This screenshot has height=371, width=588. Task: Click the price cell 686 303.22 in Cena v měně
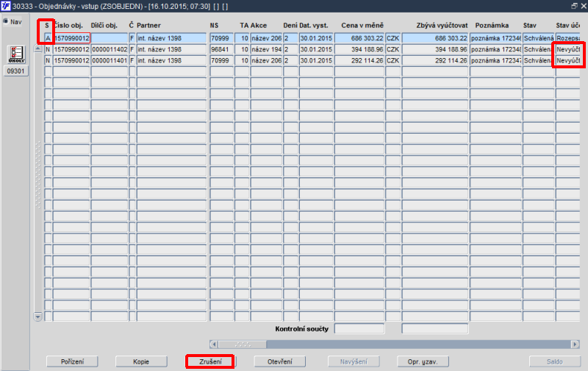click(x=359, y=38)
